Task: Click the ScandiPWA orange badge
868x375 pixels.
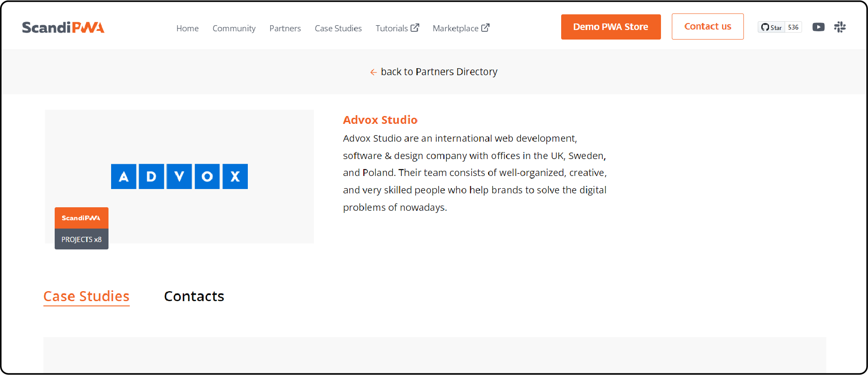Action: click(x=82, y=218)
